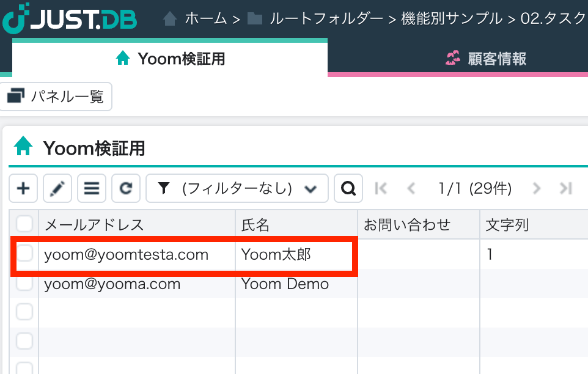Click the pencil edit icon

(57, 188)
